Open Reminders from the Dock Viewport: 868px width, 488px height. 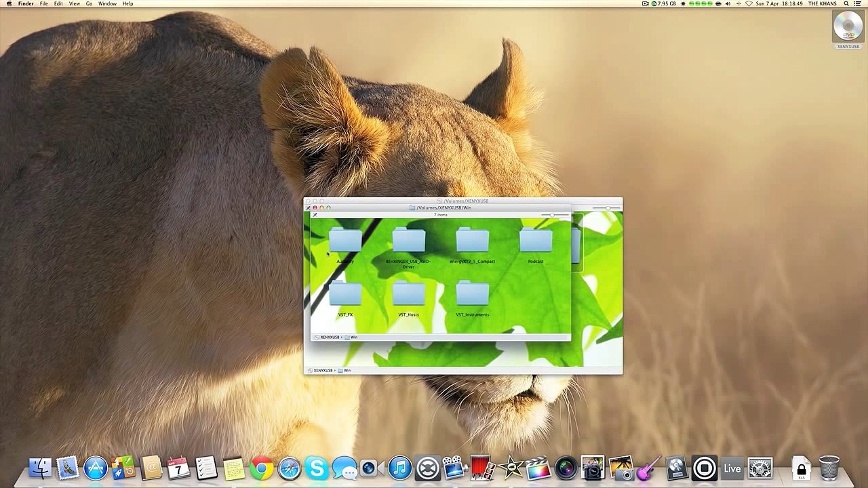pyautogui.click(x=206, y=468)
